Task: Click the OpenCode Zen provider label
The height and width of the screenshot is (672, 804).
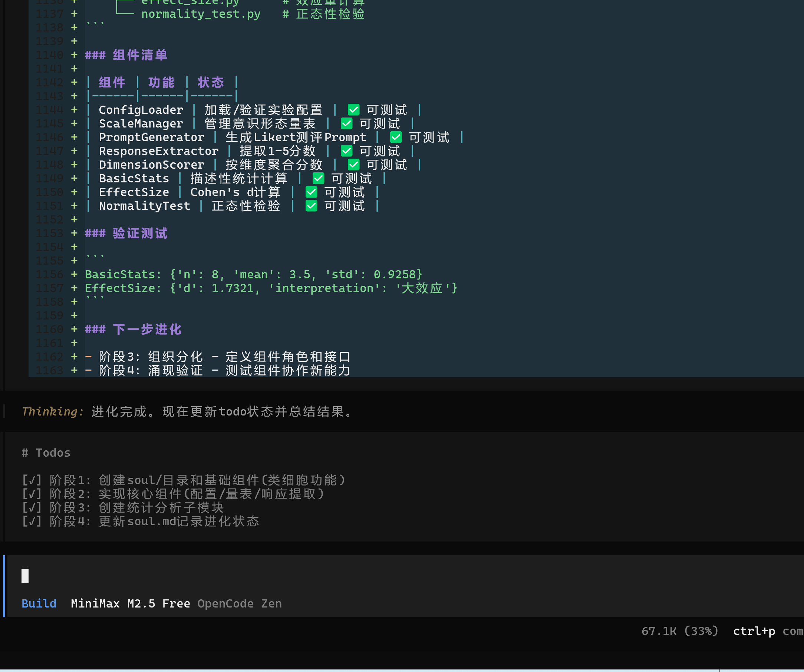Action: [x=240, y=604]
